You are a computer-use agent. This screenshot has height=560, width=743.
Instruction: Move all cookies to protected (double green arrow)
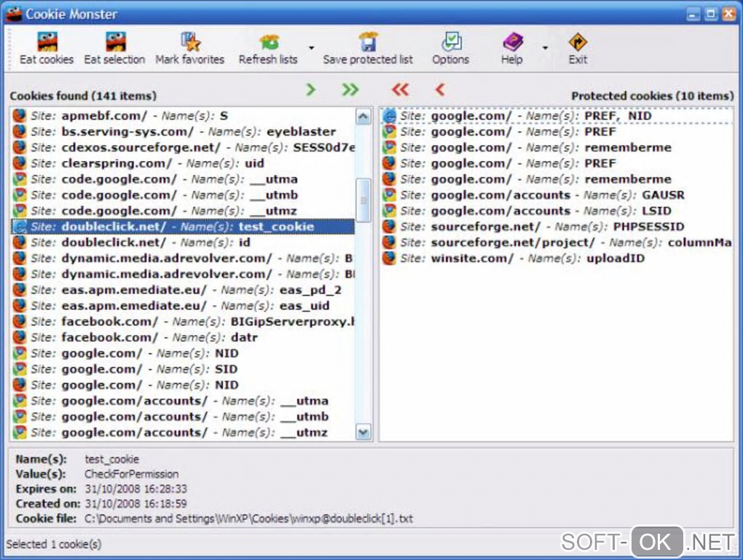pyautogui.click(x=350, y=89)
